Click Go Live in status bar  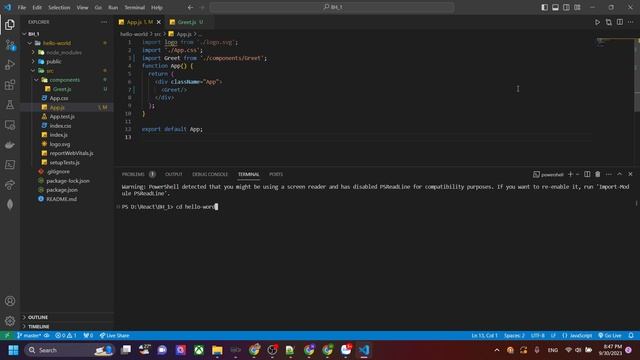point(610,336)
